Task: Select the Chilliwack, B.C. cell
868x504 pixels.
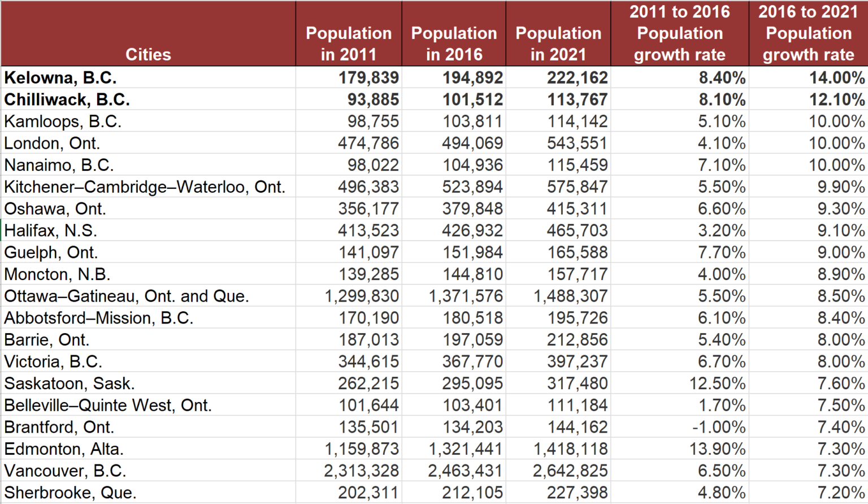Action: (148, 100)
